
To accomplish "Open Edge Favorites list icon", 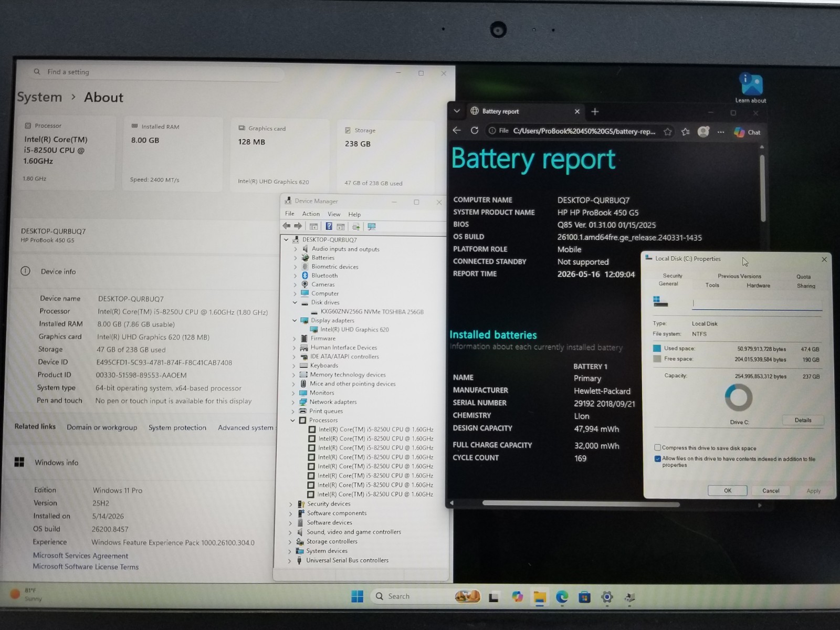I will click(x=686, y=132).
